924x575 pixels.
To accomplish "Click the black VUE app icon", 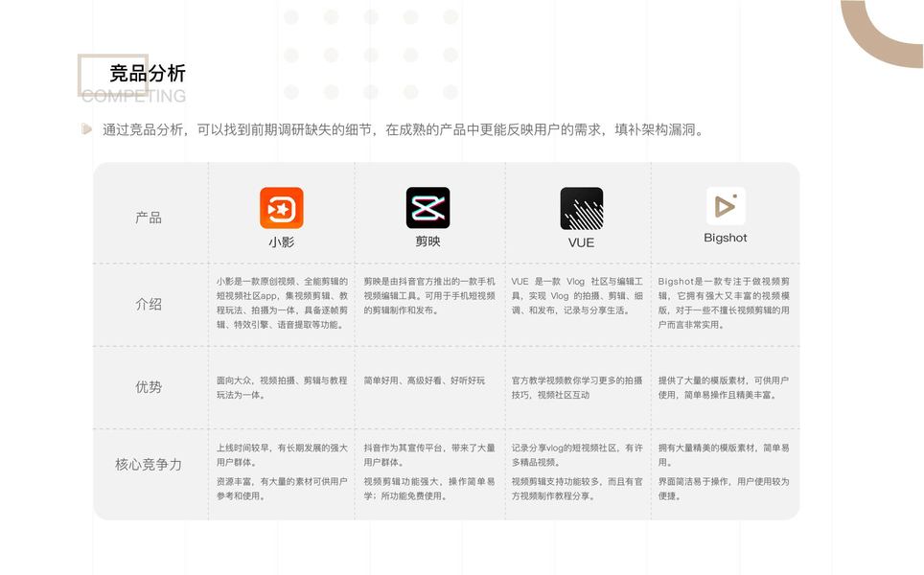I will (582, 209).
